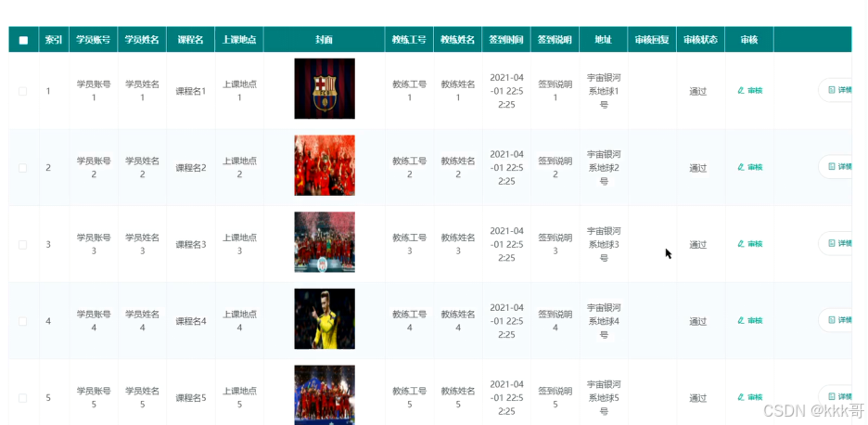The width and height of the screenshot is (868, 425).
Task: Click the 课程名 column header
Action: pyautogui.click(x=190, y=40)
